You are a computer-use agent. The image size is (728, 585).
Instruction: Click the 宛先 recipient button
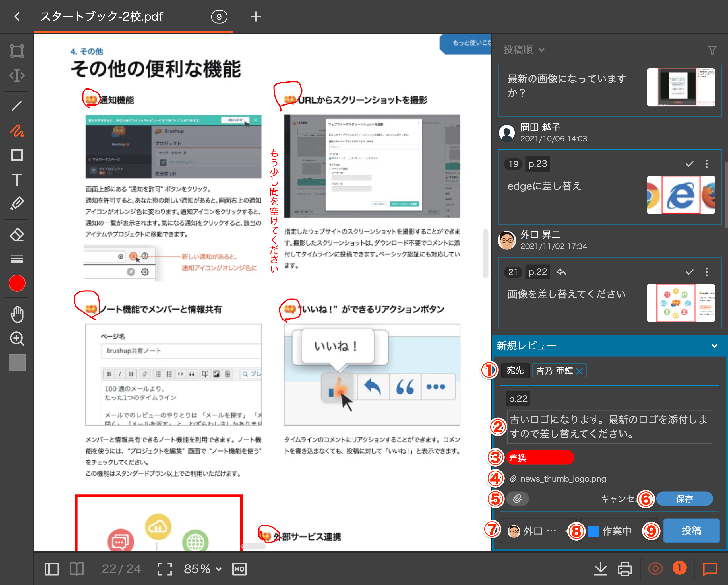[x=515, y=370]
